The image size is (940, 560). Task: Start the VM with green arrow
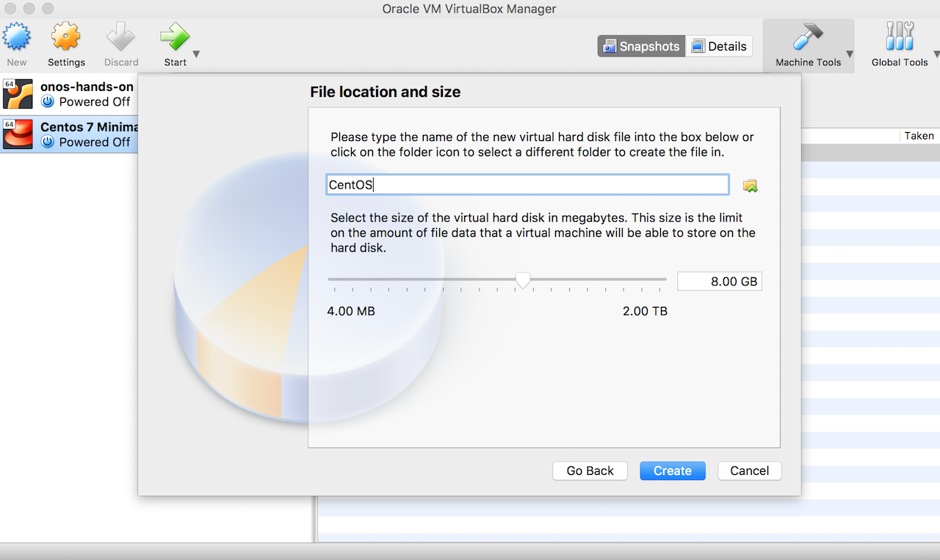point(175,36)
